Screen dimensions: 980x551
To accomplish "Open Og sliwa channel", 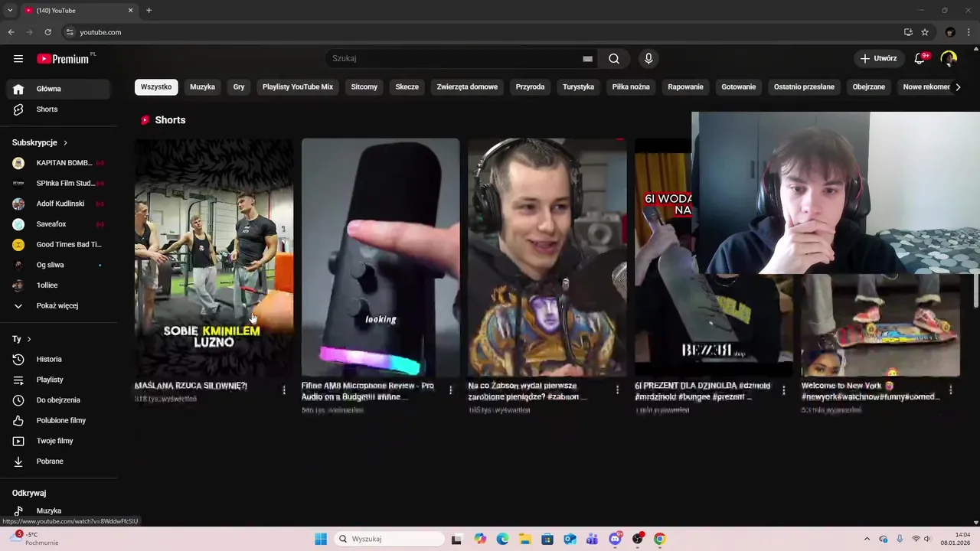I will (x=59, y=265).
